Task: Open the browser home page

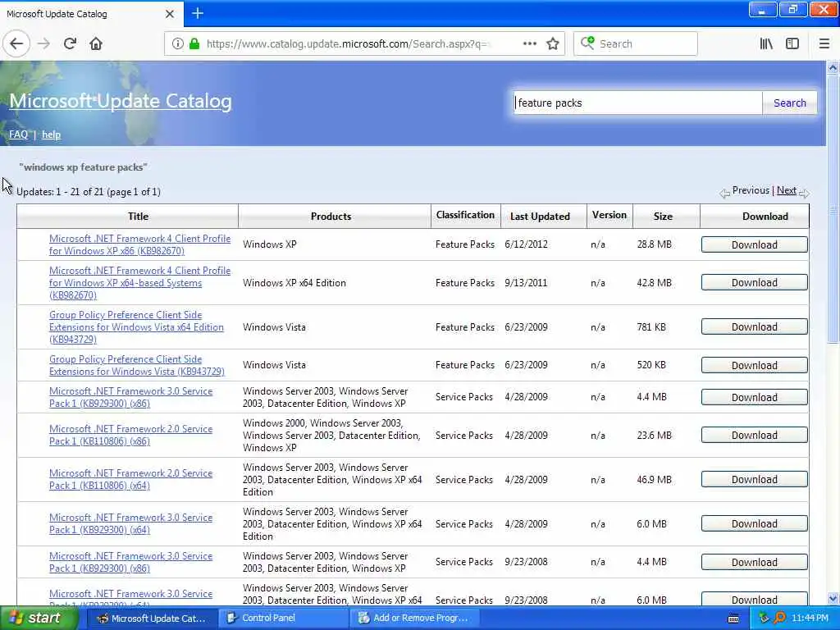Action: coord(96,44)
